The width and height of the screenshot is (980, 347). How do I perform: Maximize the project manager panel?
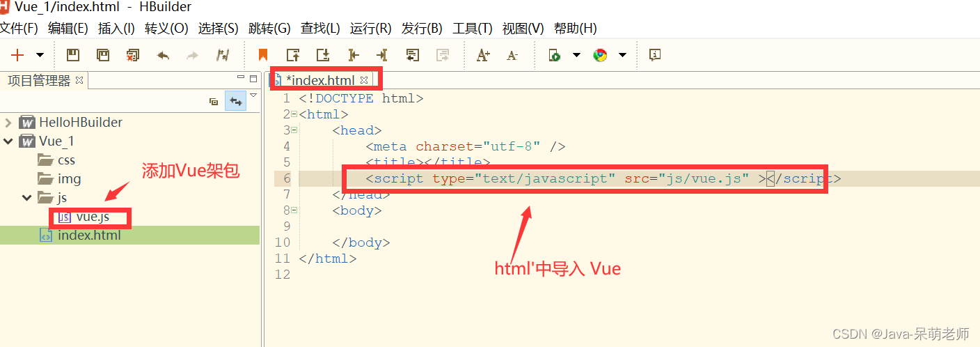click(253, 78)
